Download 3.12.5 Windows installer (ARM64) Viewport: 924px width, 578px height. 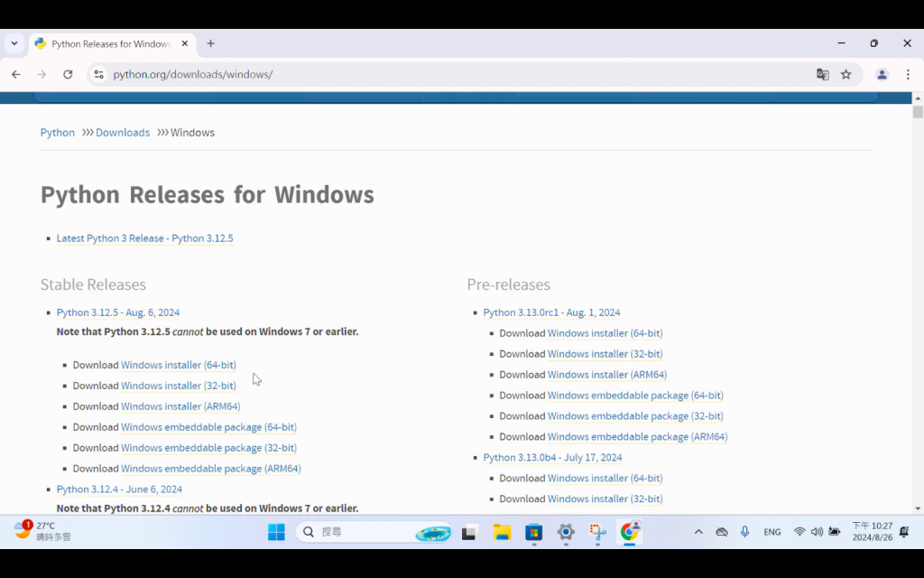180,406
